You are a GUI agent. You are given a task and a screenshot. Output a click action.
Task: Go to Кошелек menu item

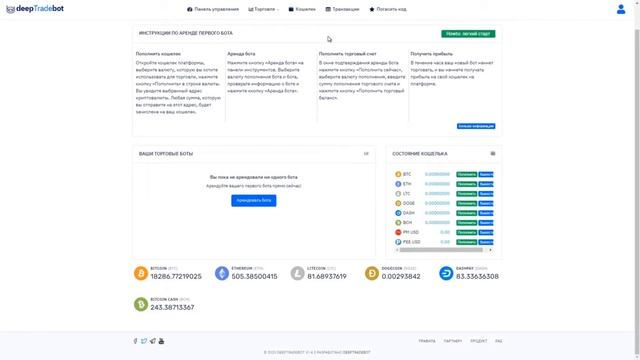tap(302, 9)
